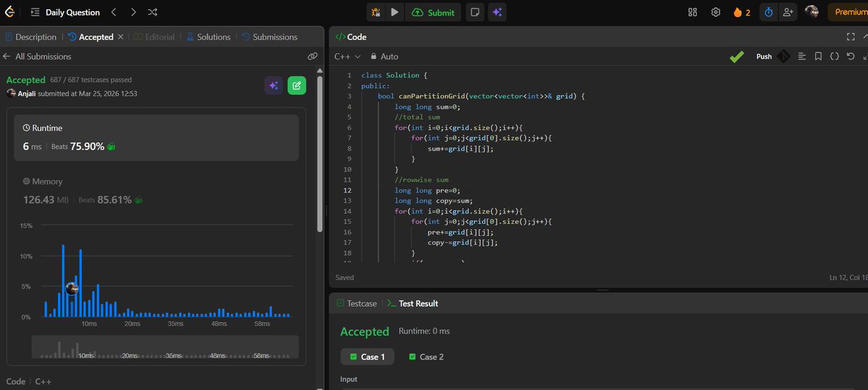Go to the previous question arrow

(114, 12)
